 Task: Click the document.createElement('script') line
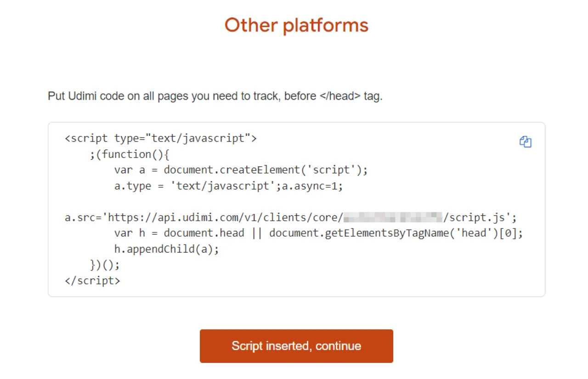pos(241,170)
